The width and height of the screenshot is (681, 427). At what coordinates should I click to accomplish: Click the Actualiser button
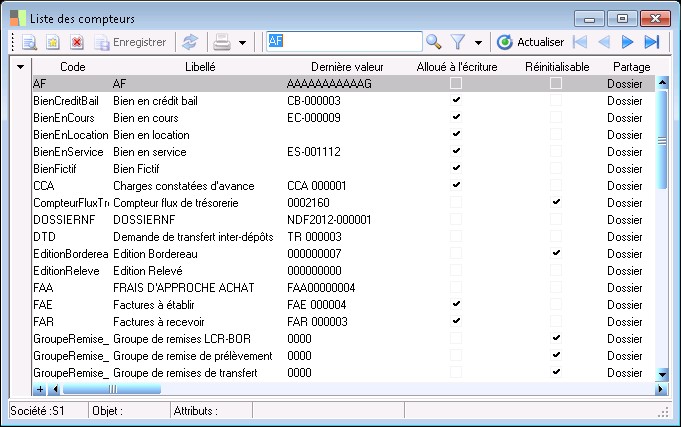(x=531, y=42)
